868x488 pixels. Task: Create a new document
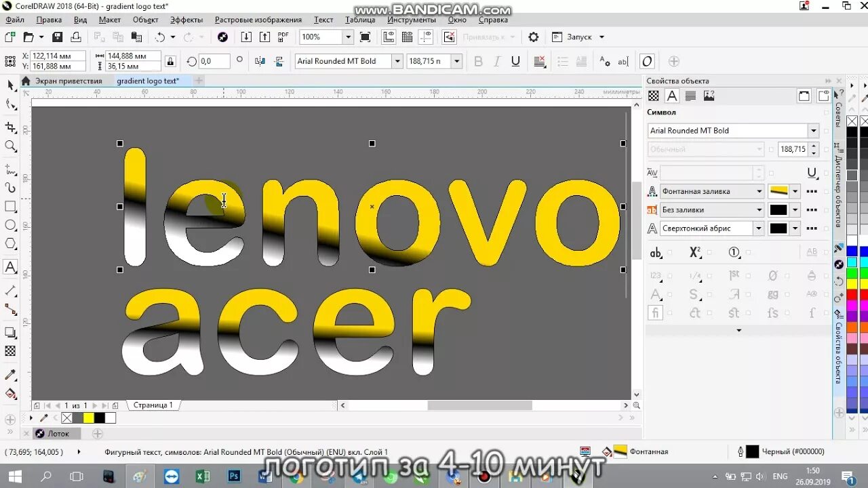point(10,37)
